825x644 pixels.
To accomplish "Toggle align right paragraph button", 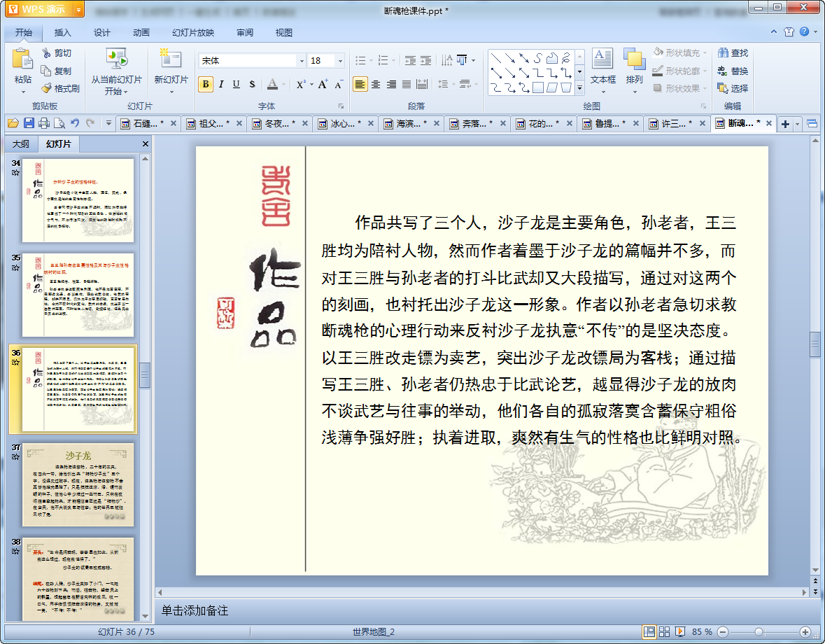I will coord(391,84).
